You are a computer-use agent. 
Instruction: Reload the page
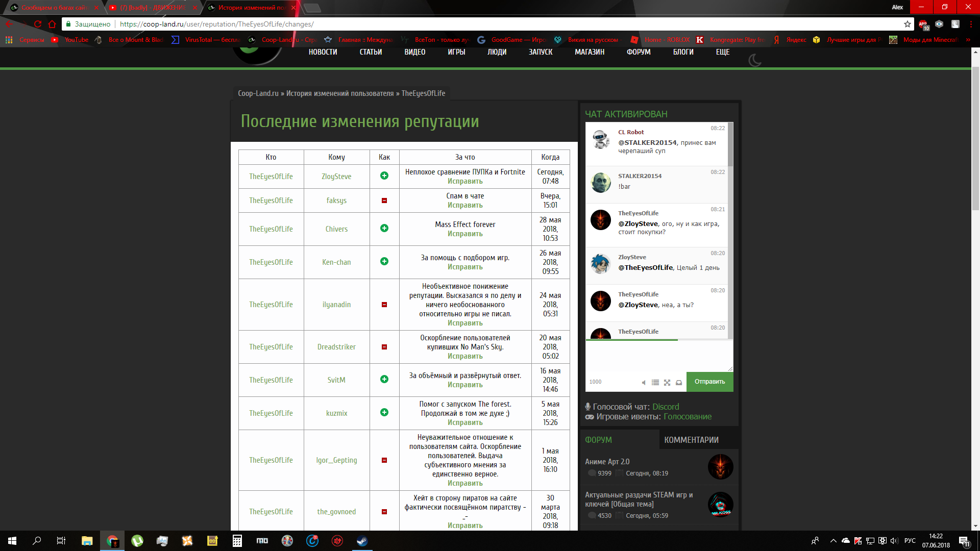click(38, 24)
